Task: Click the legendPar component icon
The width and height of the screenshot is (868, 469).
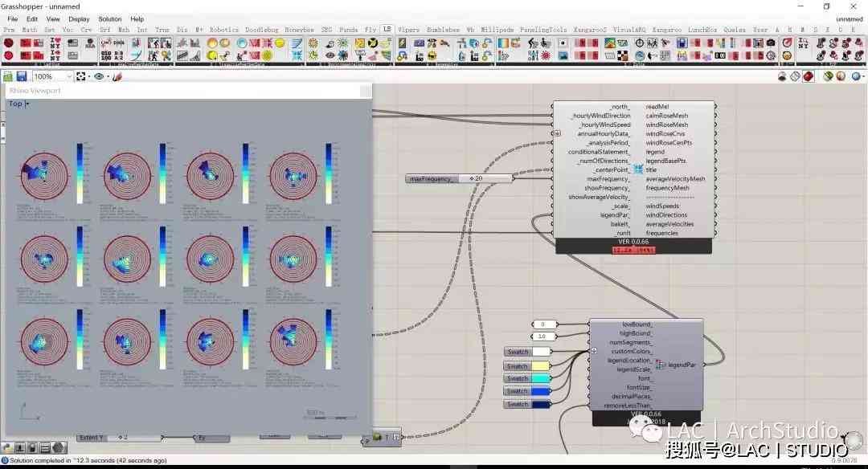Action: point(659,365)
